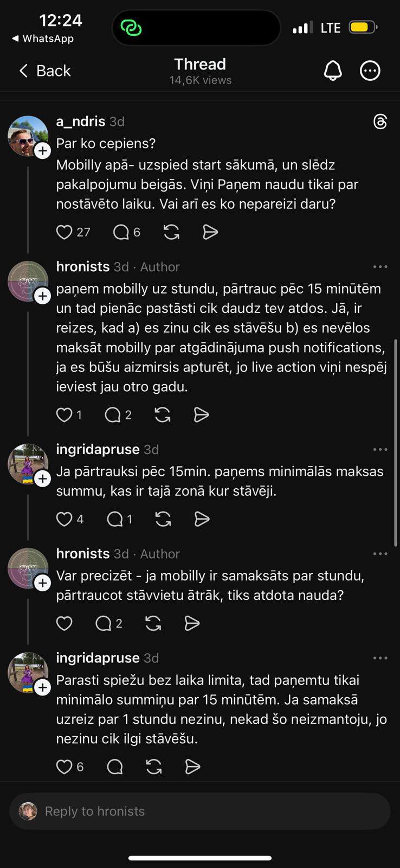Open more options on ingridapruse's first reply
The width and height of the screenshot is (400, 868).
[x=380, y=450]
